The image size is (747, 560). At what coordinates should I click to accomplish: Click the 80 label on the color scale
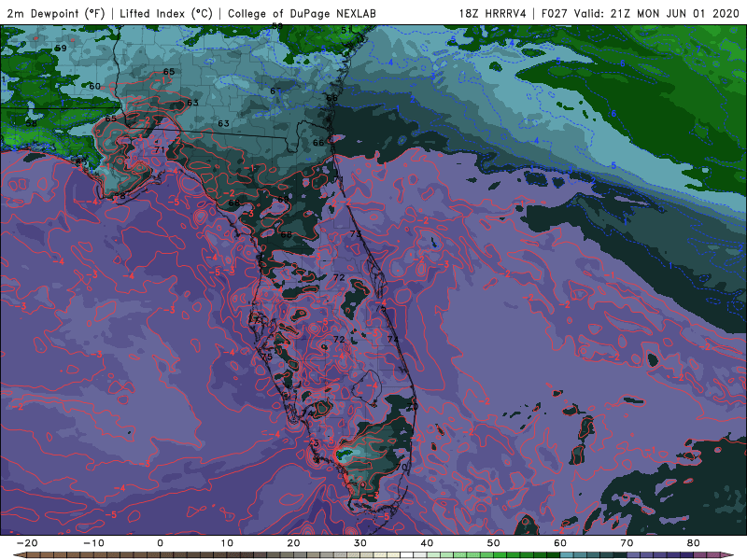click(694, 543)
